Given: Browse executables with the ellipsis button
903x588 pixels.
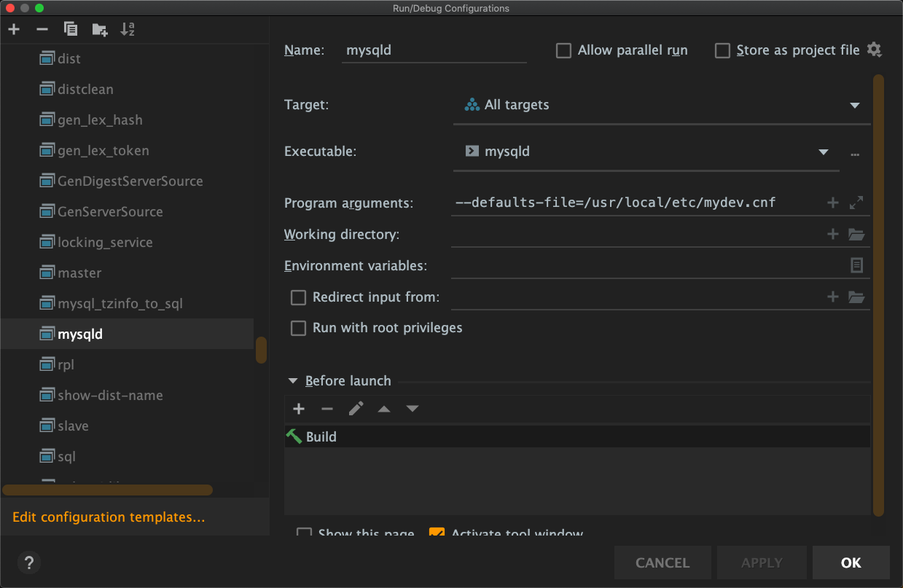Looking at the screenshot, I should 855,153.
